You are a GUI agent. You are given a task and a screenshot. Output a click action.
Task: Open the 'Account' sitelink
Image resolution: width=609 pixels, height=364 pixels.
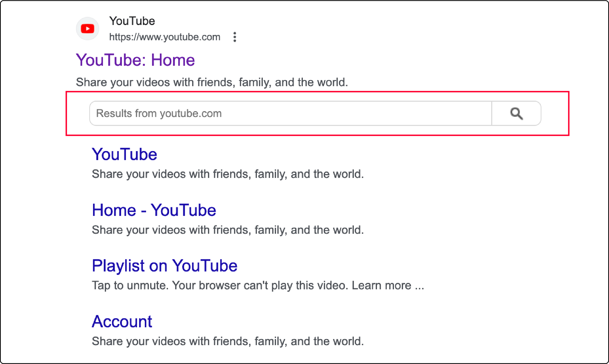click(122, 321)
